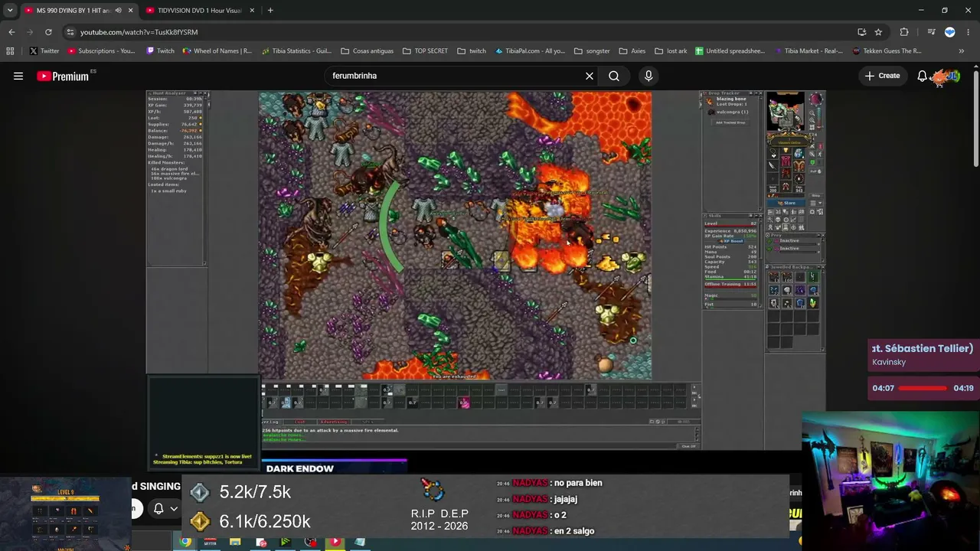The width and height of the screenshot is (980, 551).
Task: Show more bookmarks with the double chevron
Action: click(962, 51)
